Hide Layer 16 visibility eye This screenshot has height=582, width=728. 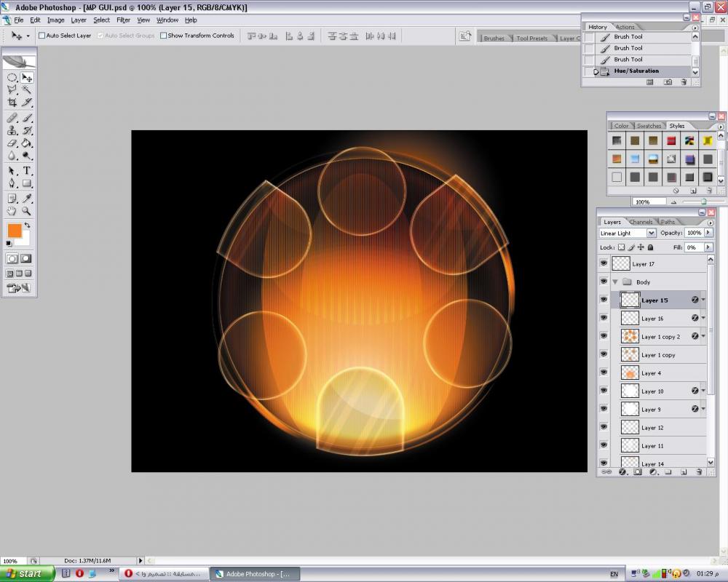(604, 317)
